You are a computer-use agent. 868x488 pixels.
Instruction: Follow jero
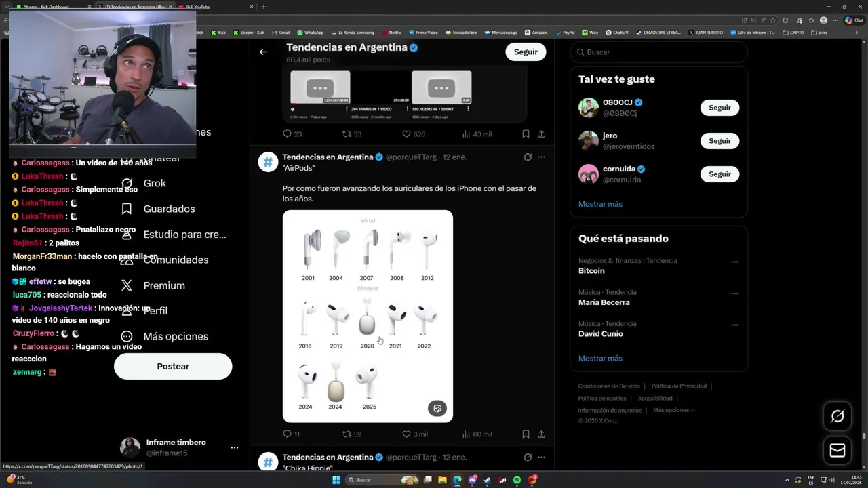tap(719, 141)
